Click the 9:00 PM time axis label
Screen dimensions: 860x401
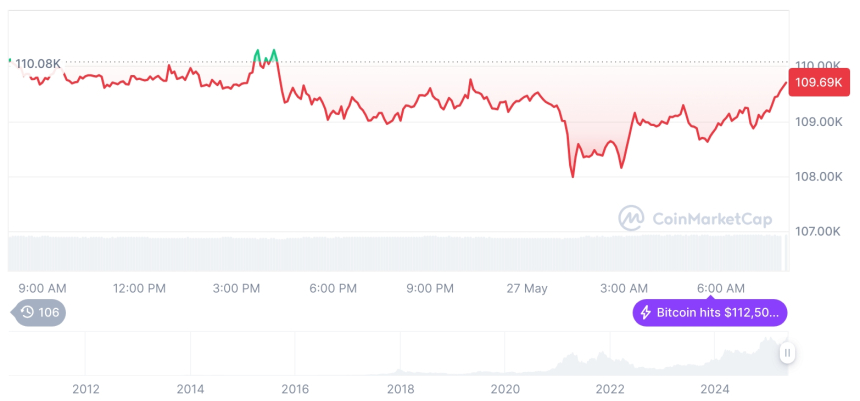point(430,288)
